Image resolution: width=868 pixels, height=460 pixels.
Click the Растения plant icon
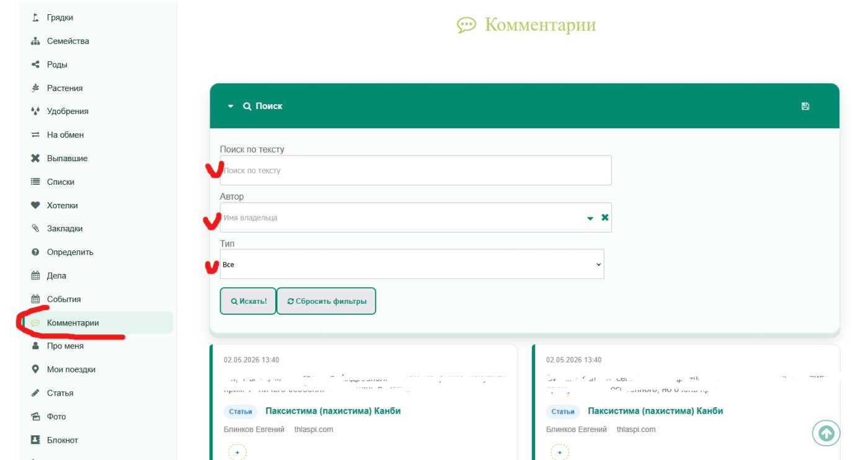click(x=35, y=88)
